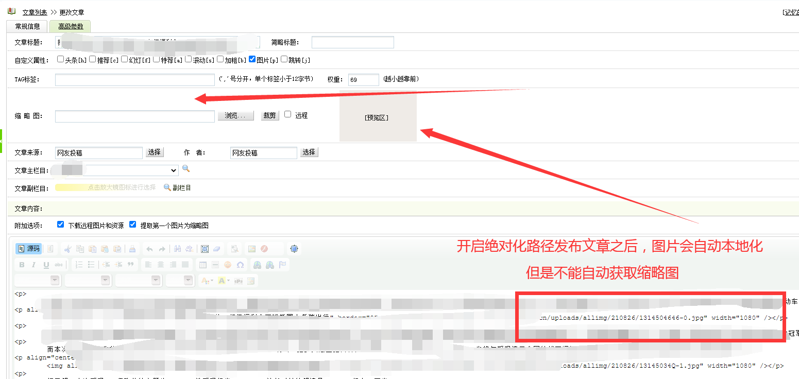Check the 幻灯[f] attribute box
Screen dimensions: 799x379
(124, 59)
